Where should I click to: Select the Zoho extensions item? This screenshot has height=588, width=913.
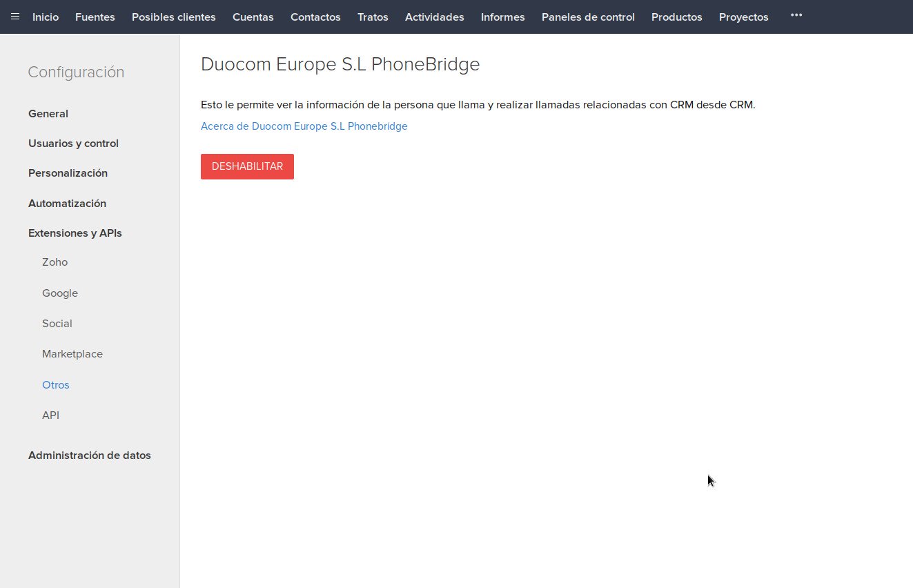pos(55,262)
